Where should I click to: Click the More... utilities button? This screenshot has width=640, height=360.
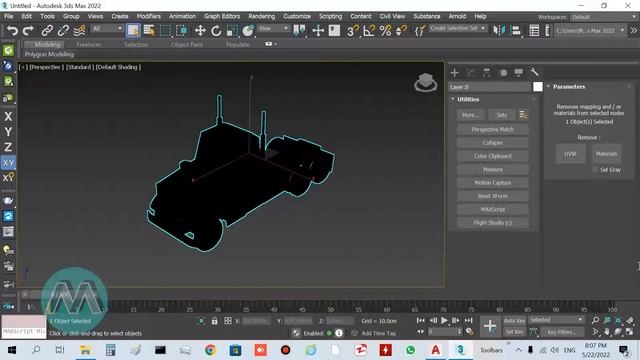point(471,115)
